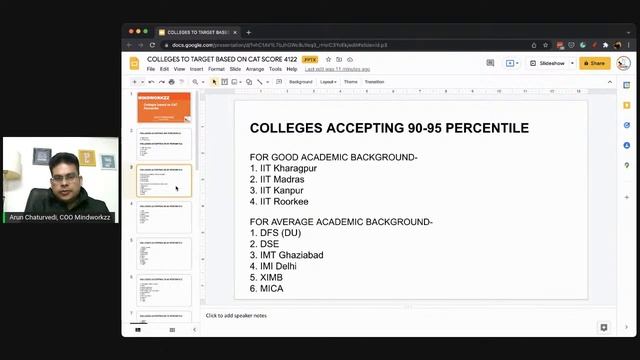Expand the line type dropdown arrow
Image resolution: width=640 pixels, height=360 pixels.
[x=267, y=82]
